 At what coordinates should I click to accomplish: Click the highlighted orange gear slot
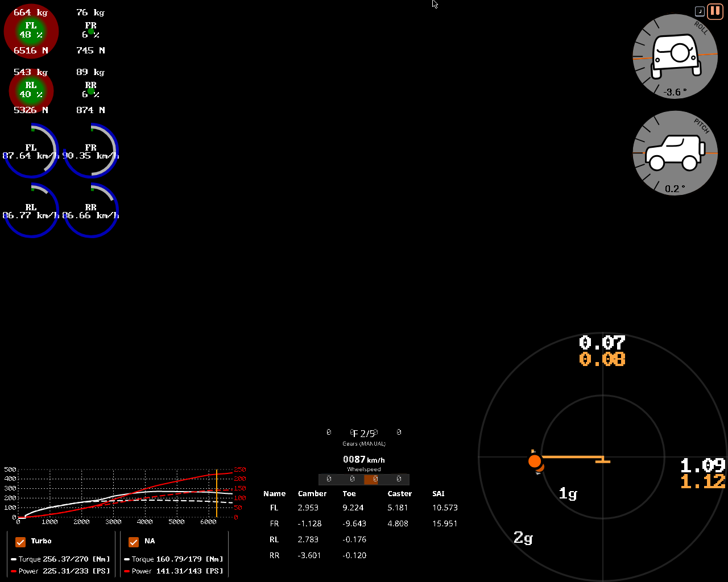coord(375,479)
